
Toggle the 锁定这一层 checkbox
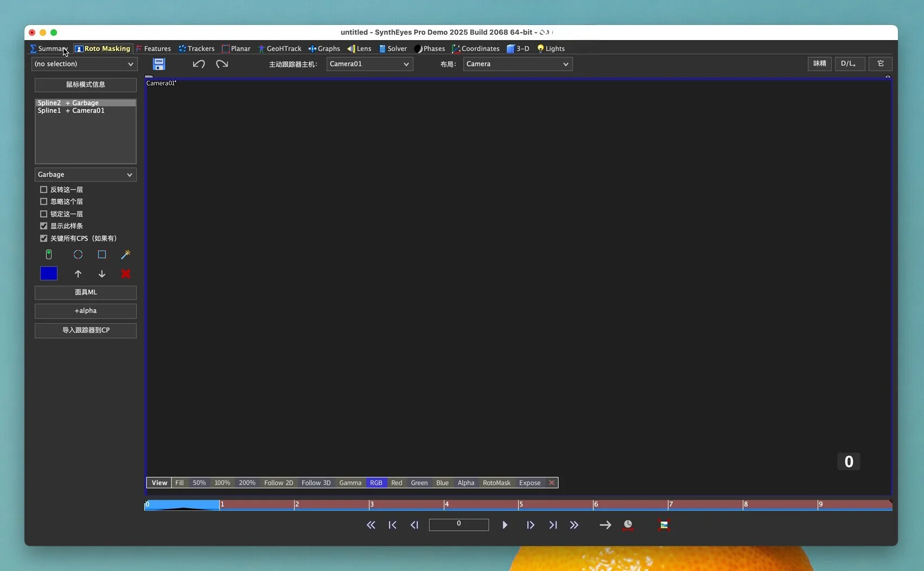pyautogui.click(x=44, y=214)
